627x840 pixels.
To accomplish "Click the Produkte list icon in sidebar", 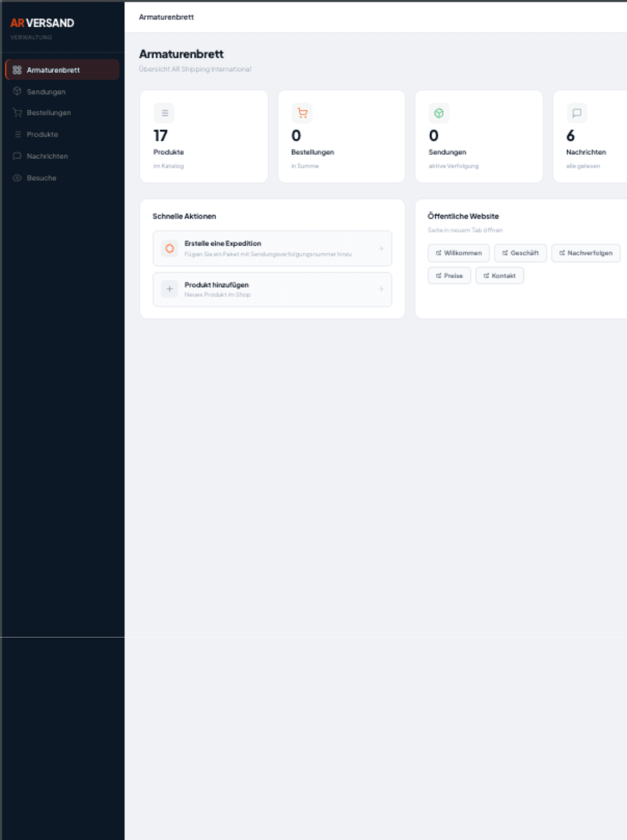I will pyautogui.click(x=17, y=135).
